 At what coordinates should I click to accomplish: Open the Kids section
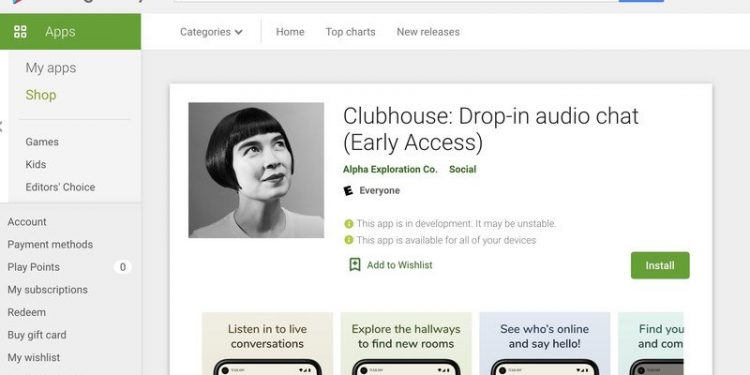(36, 164)
